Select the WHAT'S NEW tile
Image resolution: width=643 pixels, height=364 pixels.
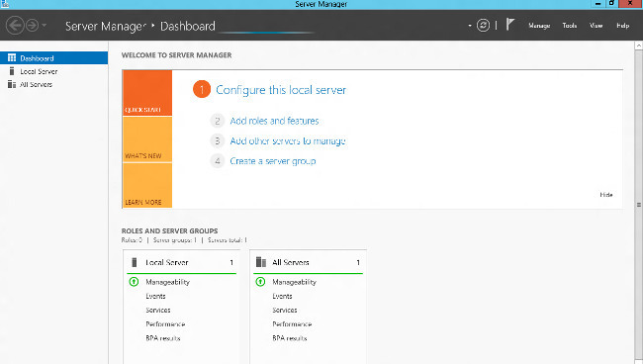tap(147, 139)
